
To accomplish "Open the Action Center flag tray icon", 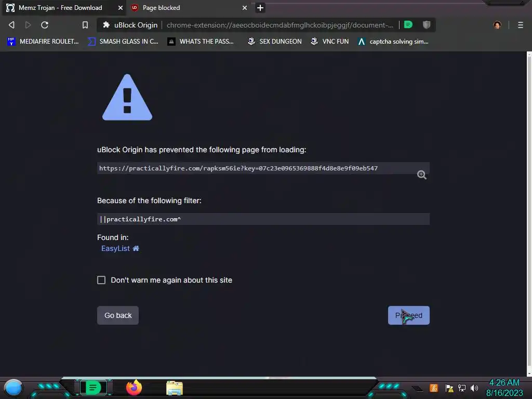I will coord(449,388).
